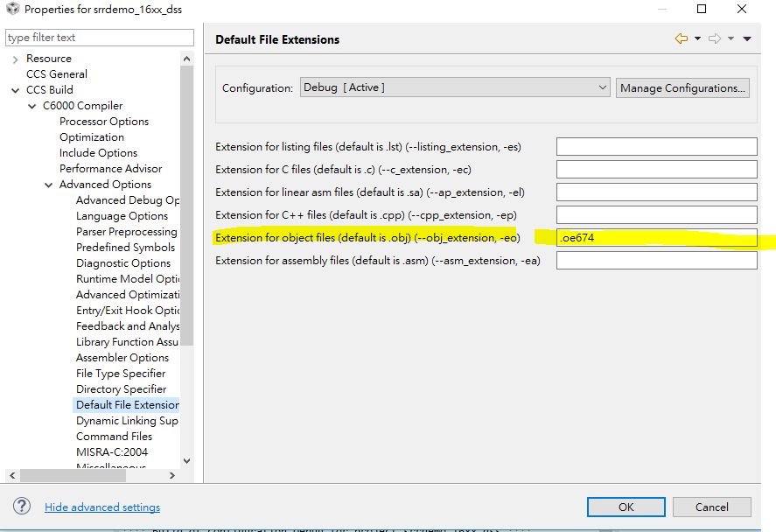Click the type filter text box
The image size is (776, 532).
(99, 38)
